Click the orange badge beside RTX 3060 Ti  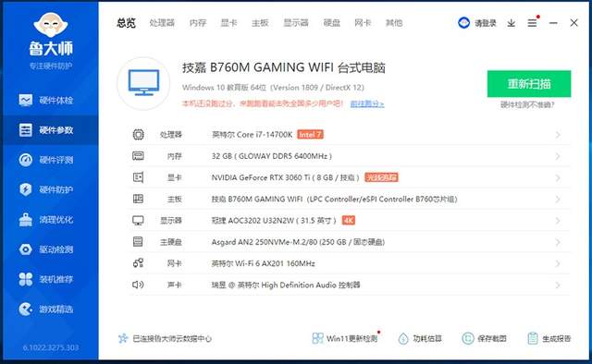[x=381, y=177]
